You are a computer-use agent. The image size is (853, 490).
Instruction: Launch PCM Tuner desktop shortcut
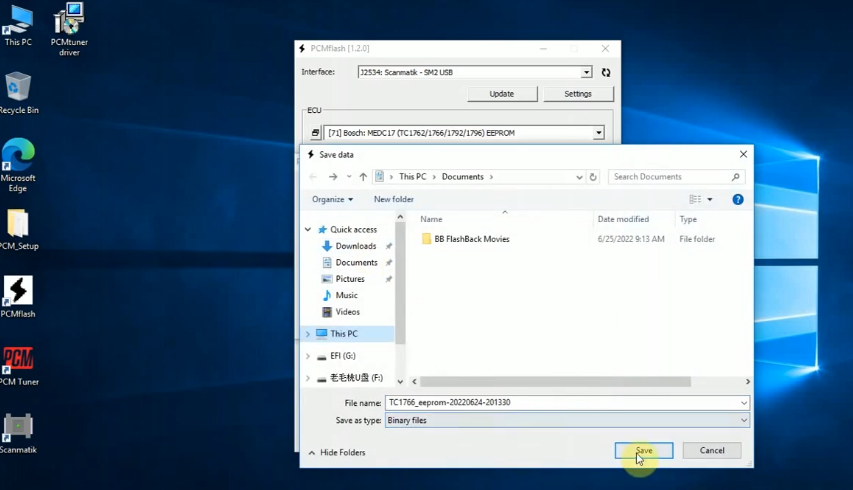tap(18, 365)
